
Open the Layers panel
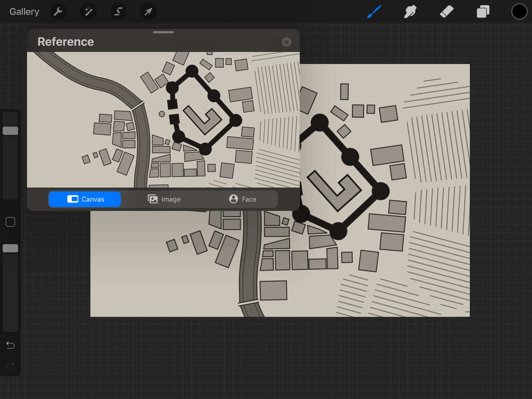pos(483,12)
